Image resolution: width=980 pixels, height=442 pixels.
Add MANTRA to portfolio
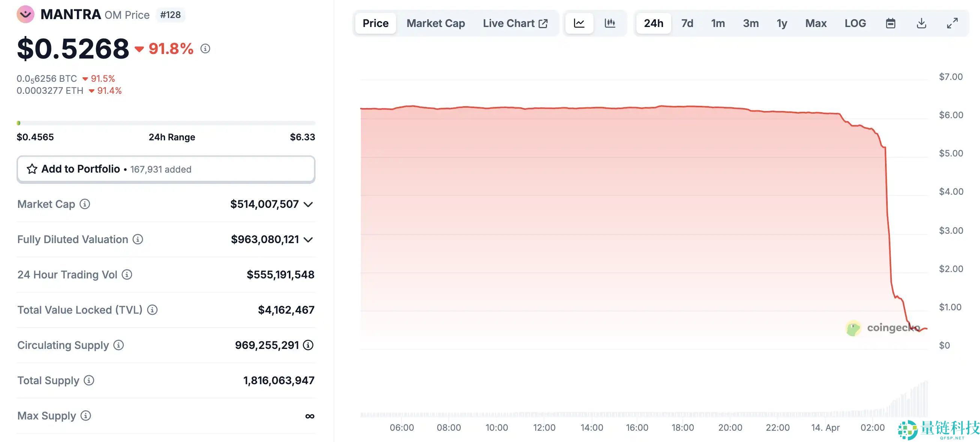[x=166, y=169]
